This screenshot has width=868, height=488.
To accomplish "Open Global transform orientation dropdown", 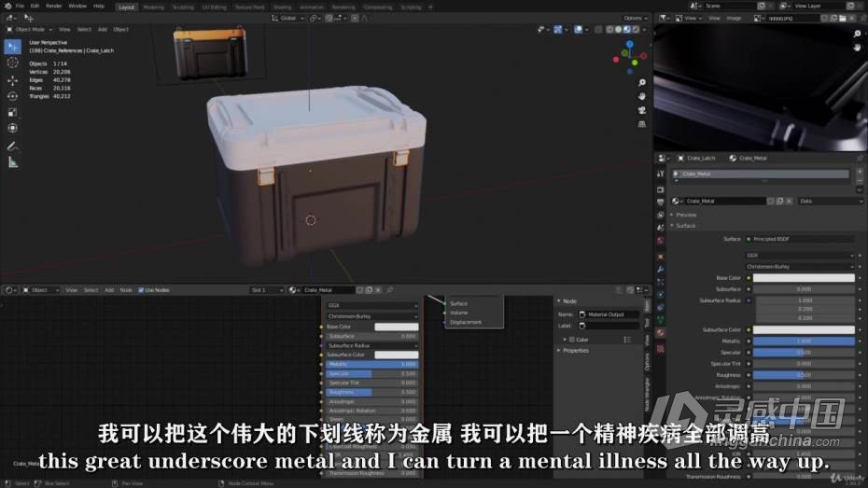I will click(x=287, y=19).
